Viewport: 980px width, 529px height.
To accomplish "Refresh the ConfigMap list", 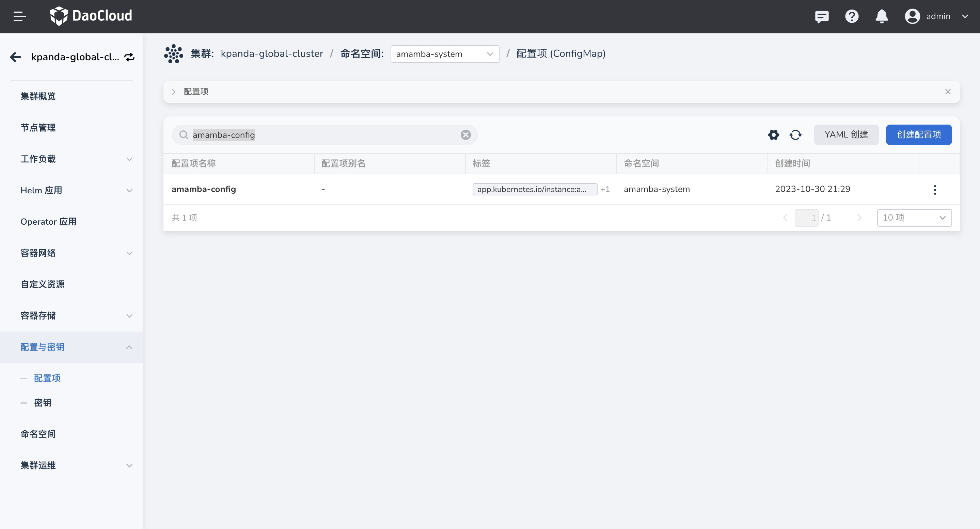I will 795,134.
